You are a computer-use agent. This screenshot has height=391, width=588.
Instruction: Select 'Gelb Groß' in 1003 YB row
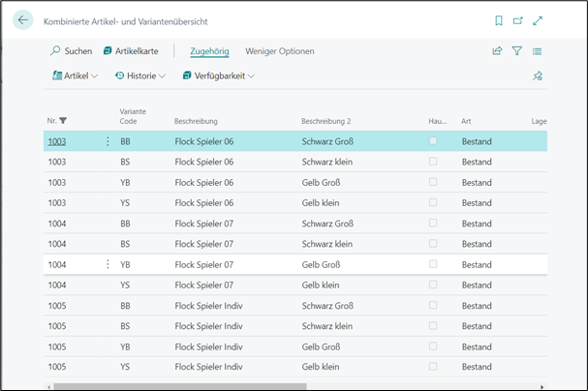click(321, 182)
